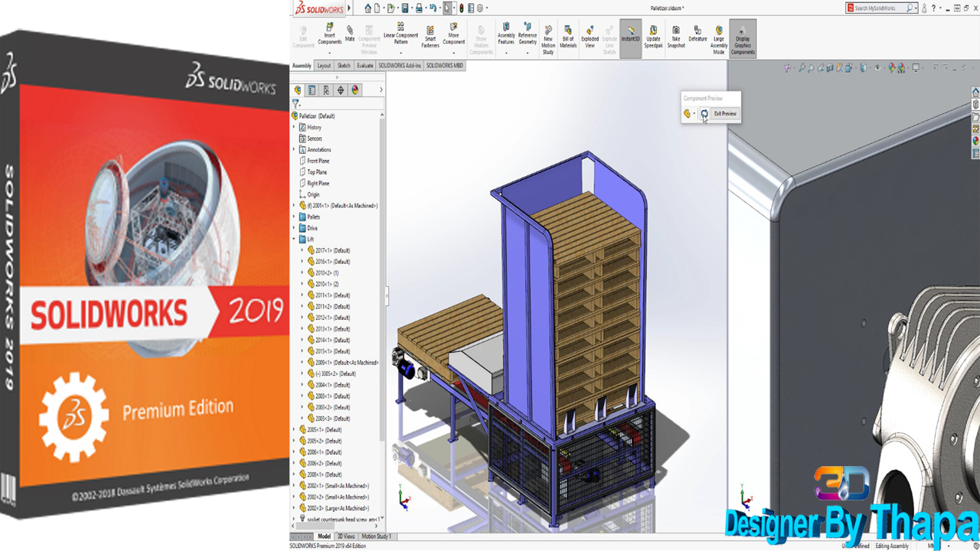980x551 pixels.
Task: Open Move Component dropdown arrow
Action: [x=454, y=53]
